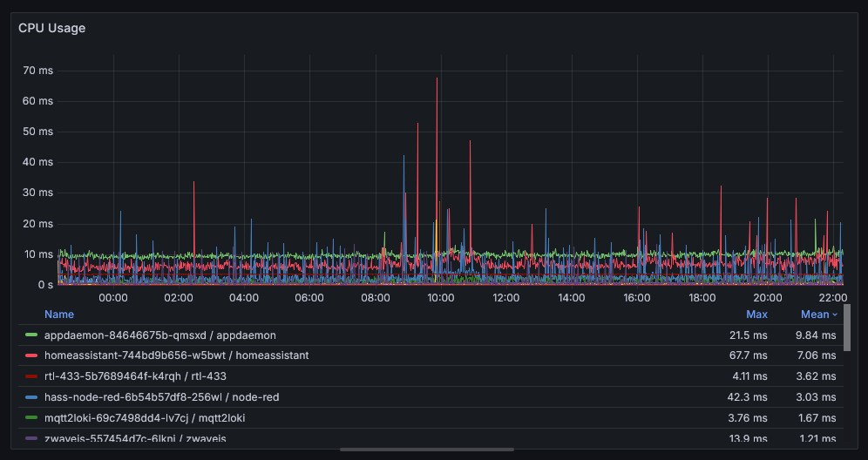The image size is (868, 460).
Task: Sort legend by Max column header
Action: pos(756,315)
